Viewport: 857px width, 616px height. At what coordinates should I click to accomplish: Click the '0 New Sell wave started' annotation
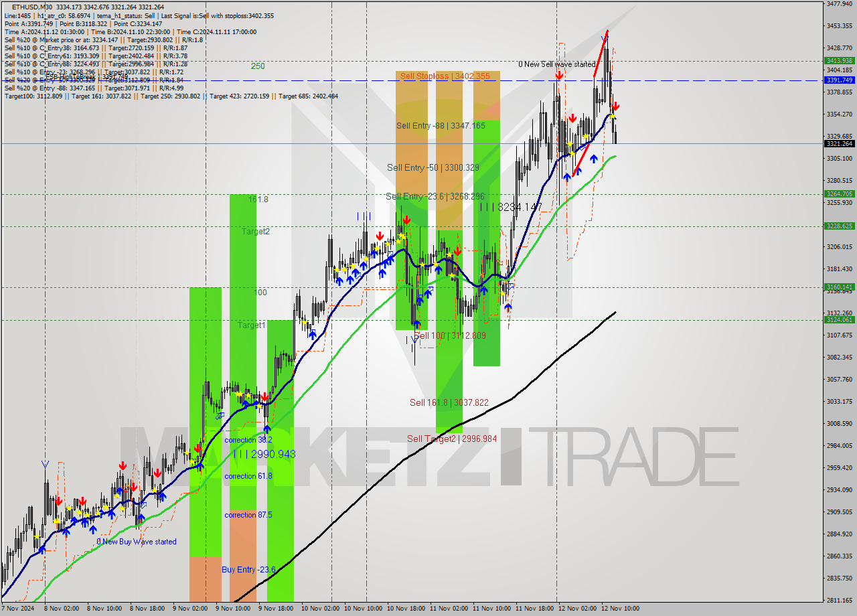(556, 64)
